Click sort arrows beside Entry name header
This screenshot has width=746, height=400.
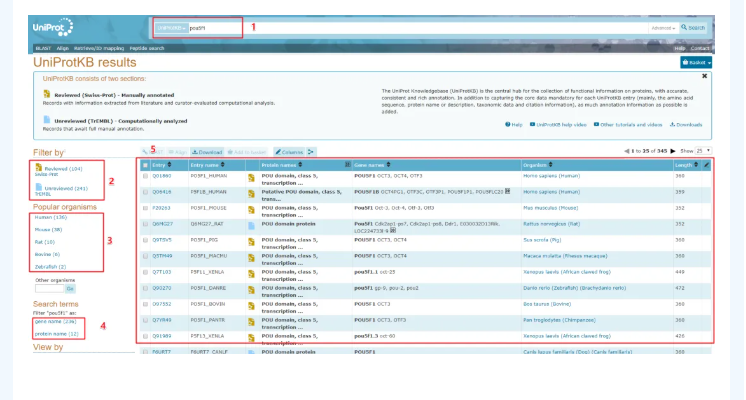(x=223, y=165)
